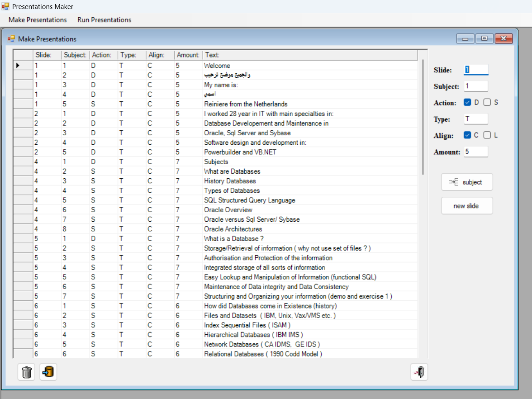Click the Subject input field
532x399 pixels.
click(476, 86)
